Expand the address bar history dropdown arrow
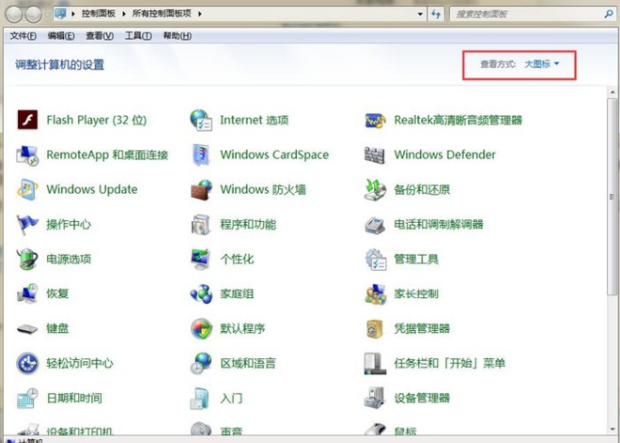The height and width of the screenshot is (443, 620). tap(420, 14)
